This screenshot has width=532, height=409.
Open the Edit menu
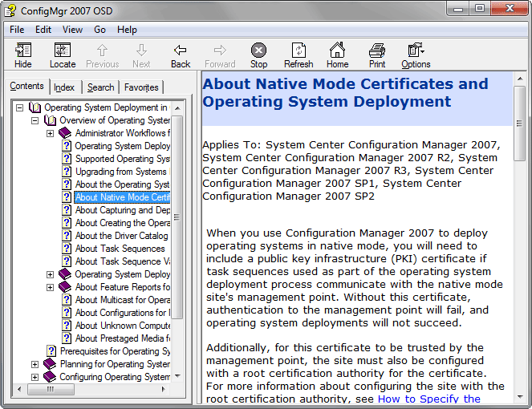coord(43,30)
